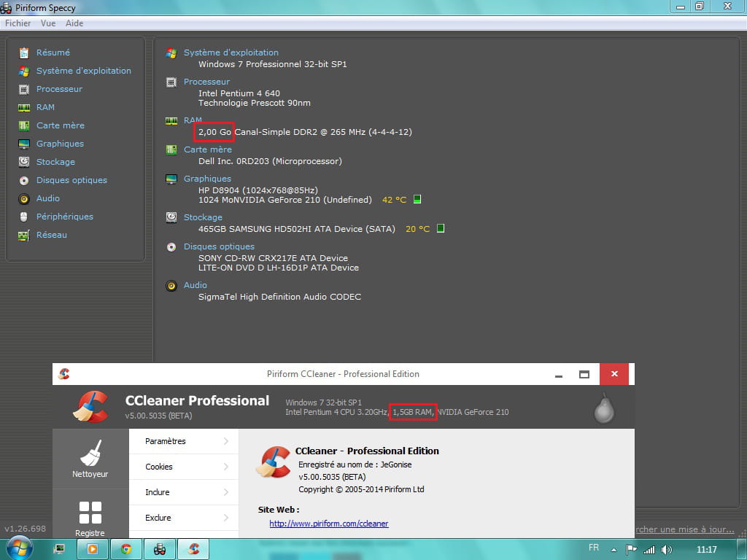Viewport: 747px width, 560px height.
Task: Select Cookies in CCleaner options list
Action: [184, 467]
